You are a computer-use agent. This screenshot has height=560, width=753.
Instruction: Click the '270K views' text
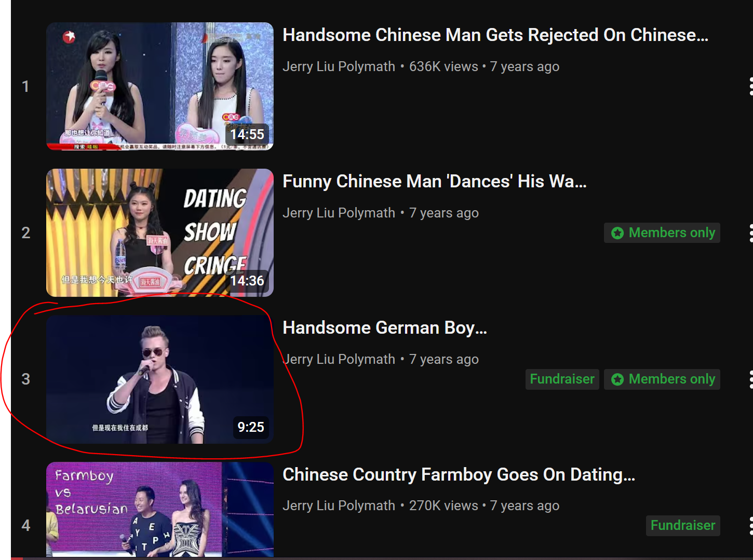pos(443,506)
